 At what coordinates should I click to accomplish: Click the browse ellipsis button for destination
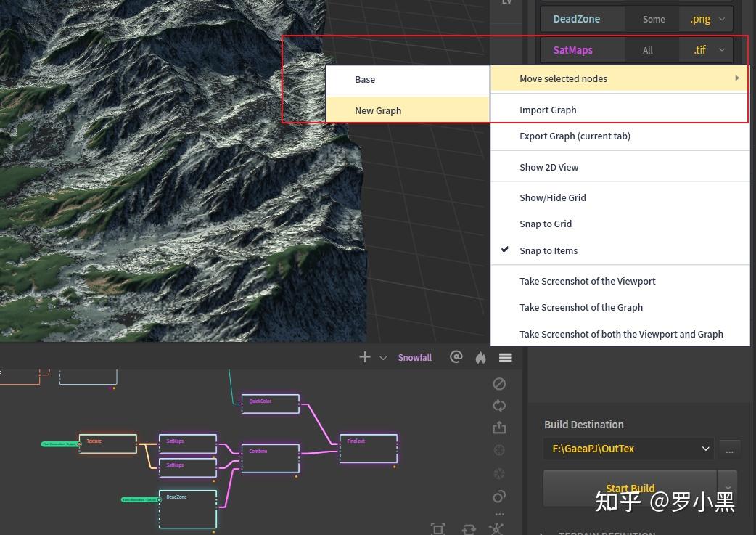point(729,449)
